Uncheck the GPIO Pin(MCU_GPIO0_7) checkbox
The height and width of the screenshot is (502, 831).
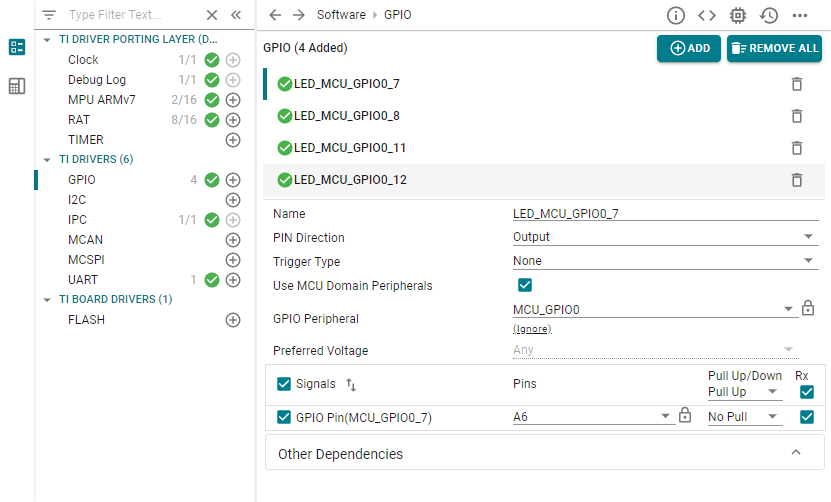point(283,417)
